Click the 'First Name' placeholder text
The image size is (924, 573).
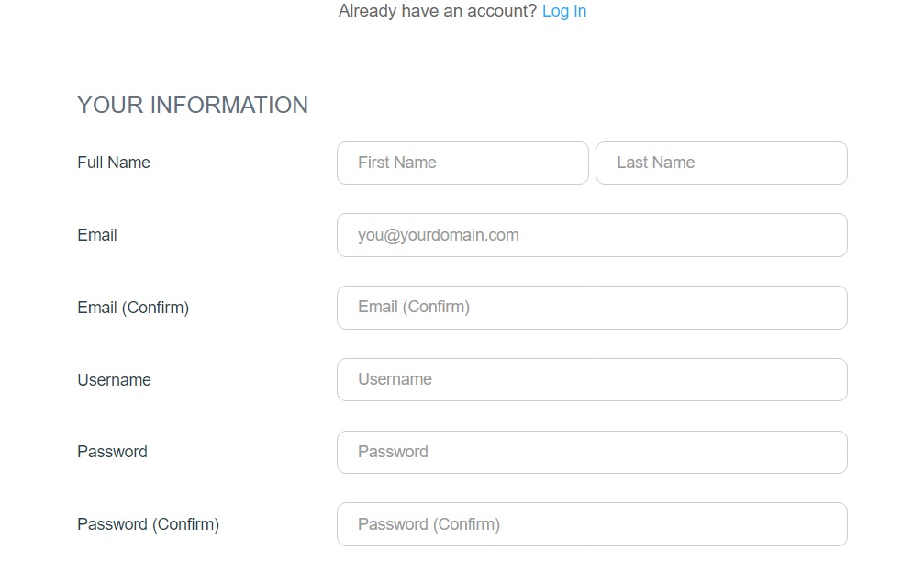396,163
